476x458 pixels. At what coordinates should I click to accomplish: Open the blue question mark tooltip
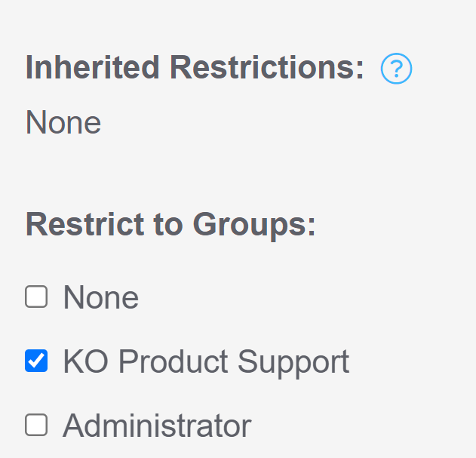click(x=396, y=69)
